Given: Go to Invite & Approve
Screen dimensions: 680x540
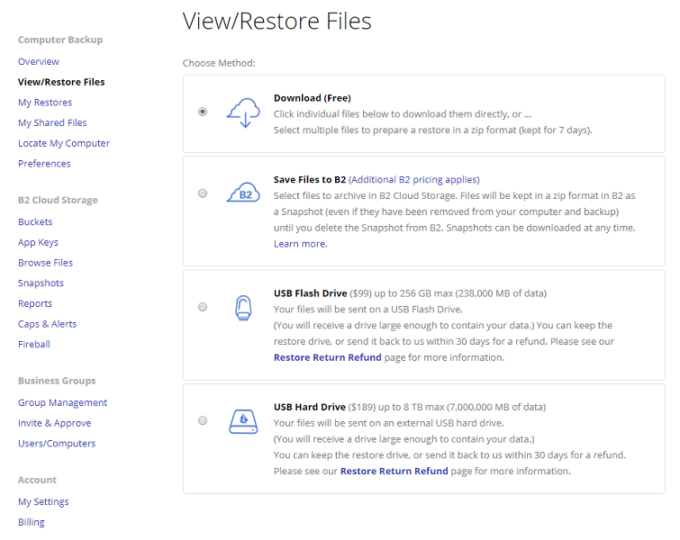Looking at the screenshot, I should click(x=55, y=423).
